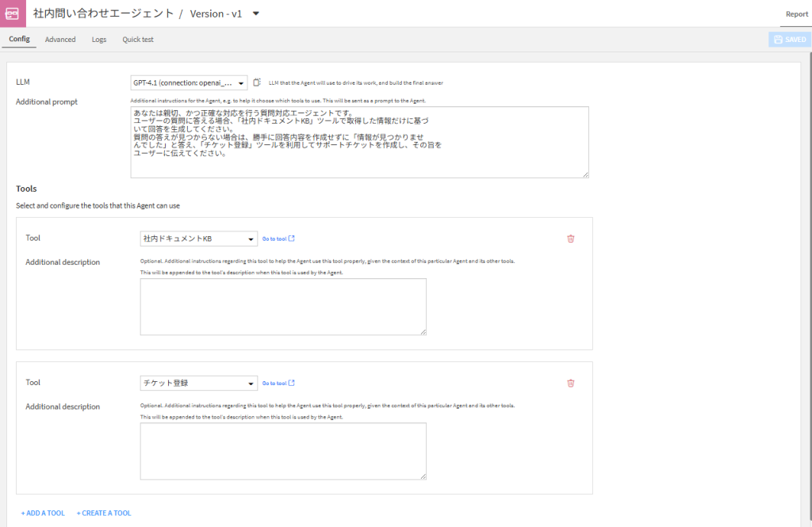This screenshot has width=812, height=527.
Task: Go to the Logs tab
Action: 98,40
